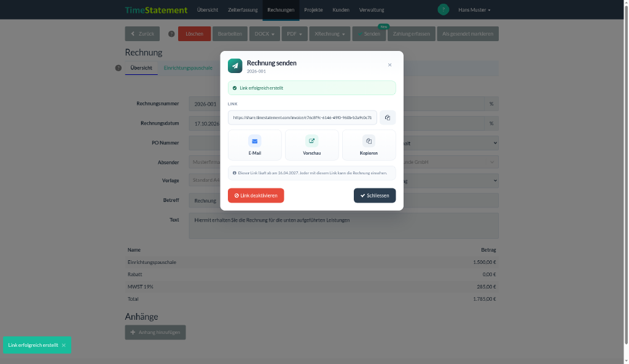Click the MWST 19% row label
The image size is (629, 364).
click(x=141, y=287)
